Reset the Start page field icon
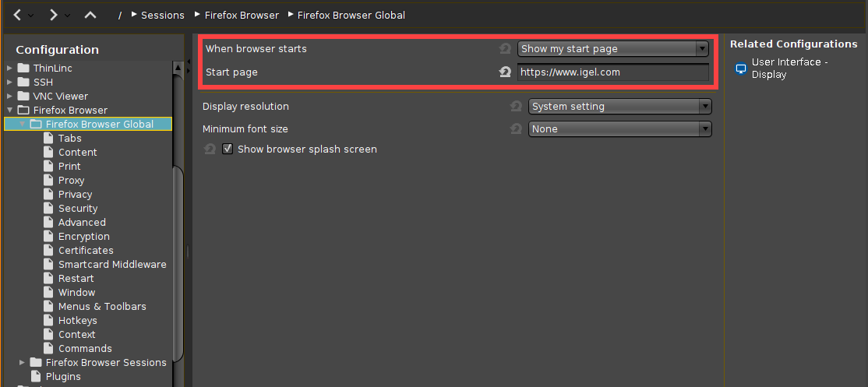This screenshot has width=868, height=387. [x=505, y=72]
